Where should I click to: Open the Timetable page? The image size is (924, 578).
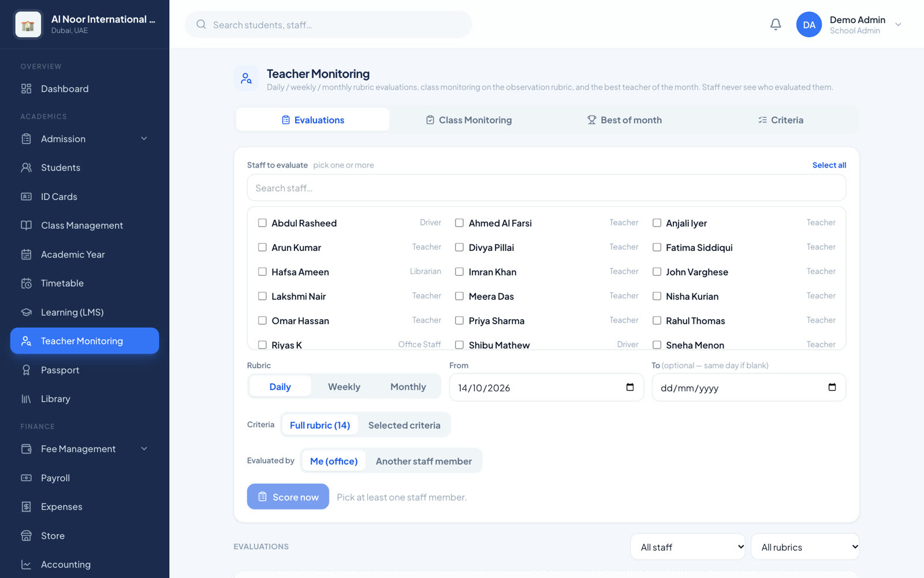[x=84, y=283]
